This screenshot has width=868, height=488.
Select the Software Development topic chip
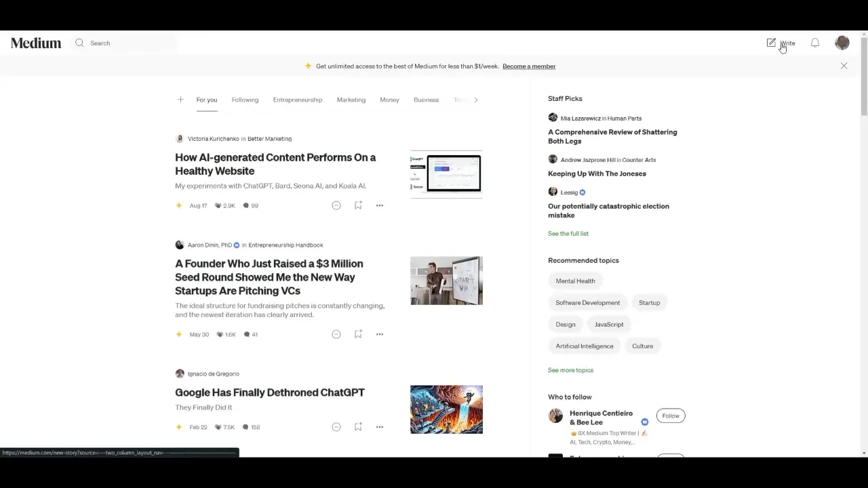(x=588, y=302)
